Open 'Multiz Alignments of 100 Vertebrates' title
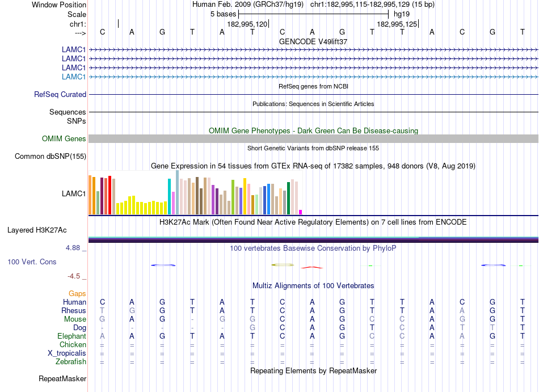The image size is (539, 392). coord(313,286)
